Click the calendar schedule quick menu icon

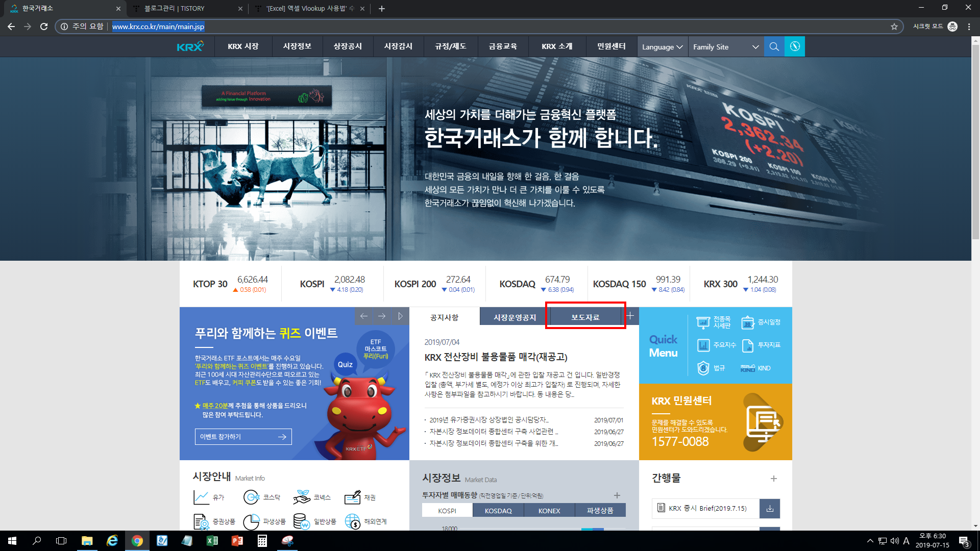pyautogui.click(x=748, y=322)
